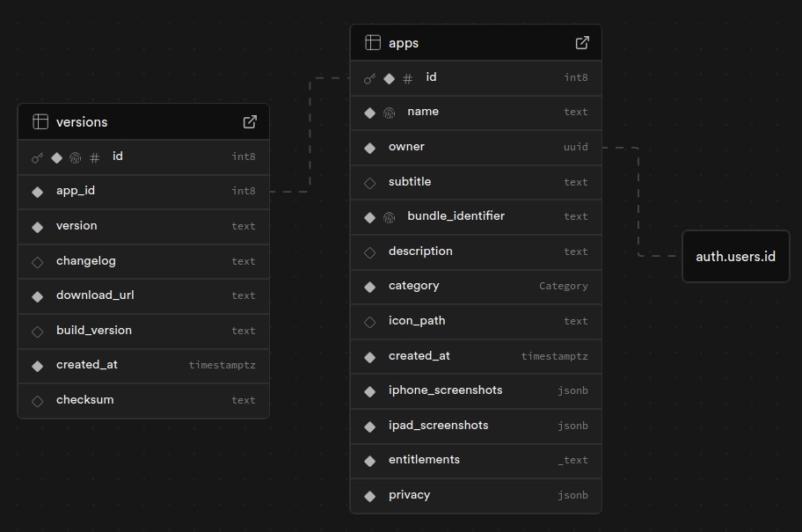Viewport: 802px width, 532px height.
Task: Select the icon_path column name
Action: pyautogui.click(x=417, y=321)
